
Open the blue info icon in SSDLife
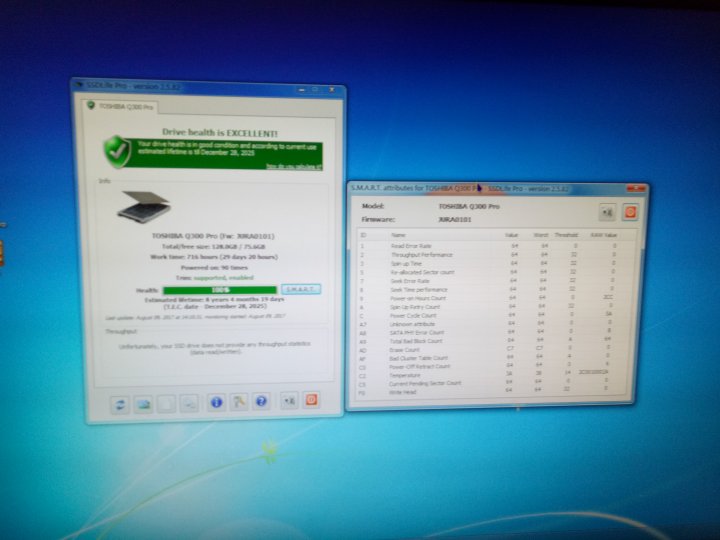tap(215, 402)
